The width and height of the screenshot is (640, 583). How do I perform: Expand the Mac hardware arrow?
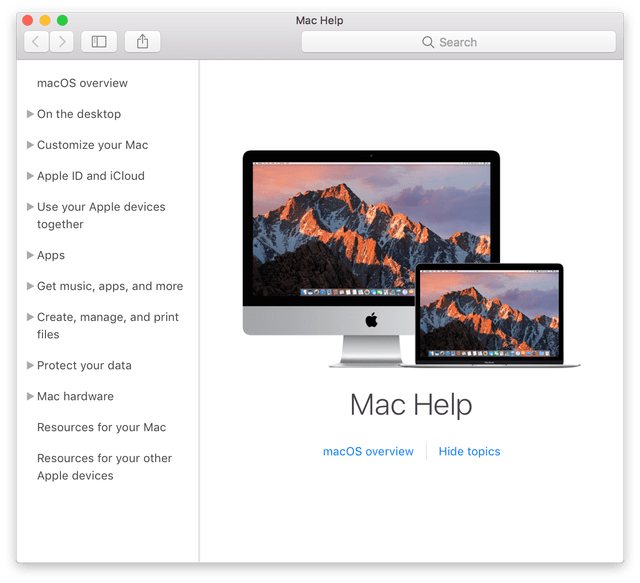click(30, 396)
